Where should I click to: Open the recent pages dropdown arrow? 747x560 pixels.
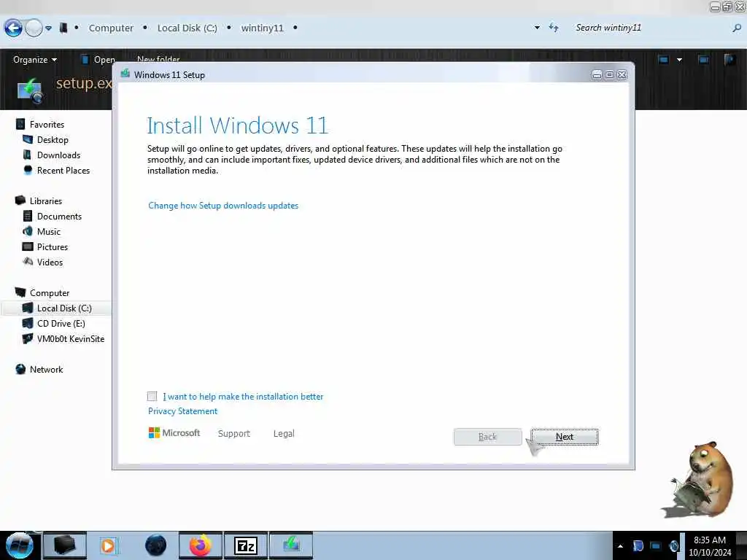click(x=49, y=28)
